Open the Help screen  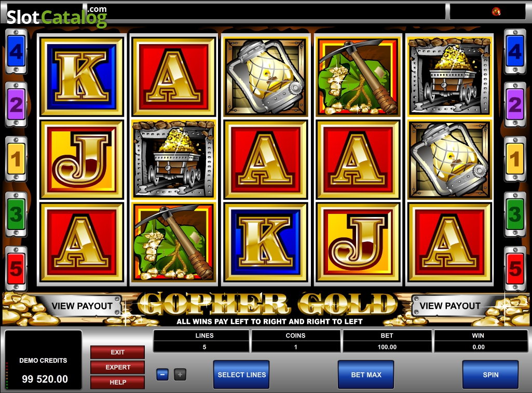[x=117, y=382]
